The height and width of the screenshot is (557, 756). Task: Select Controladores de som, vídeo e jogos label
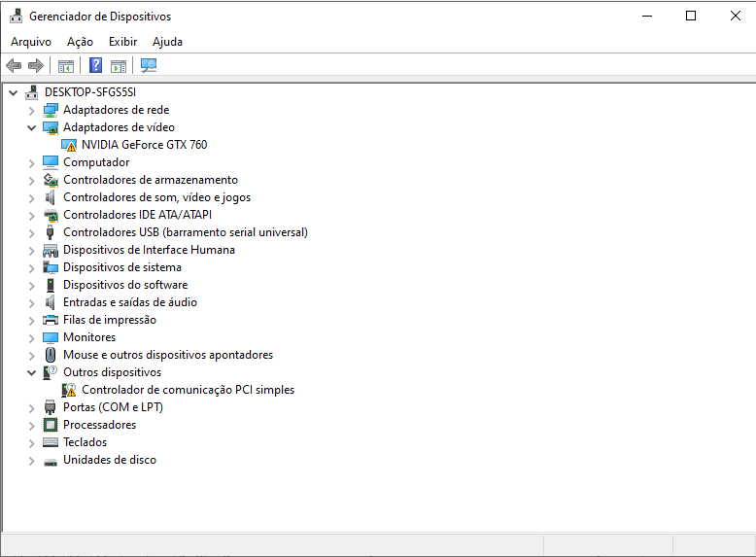(x=156, y=197)
